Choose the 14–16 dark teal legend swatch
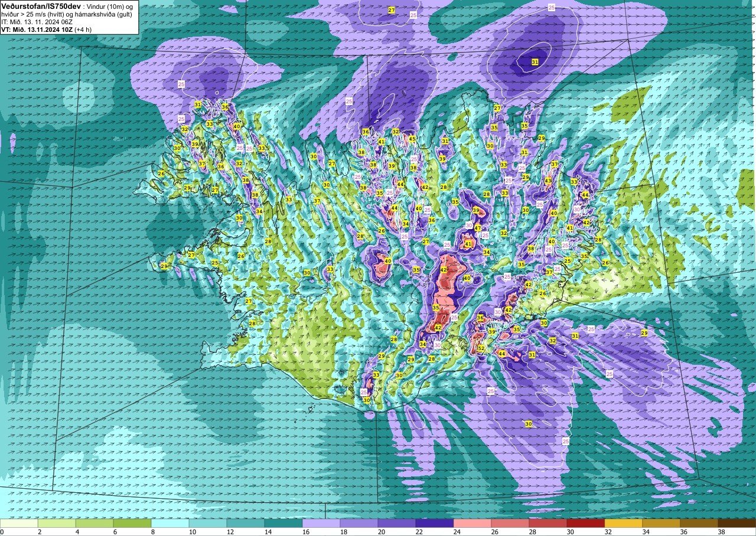Viewport: 756px width, 536px height. [x=283, y=523]
